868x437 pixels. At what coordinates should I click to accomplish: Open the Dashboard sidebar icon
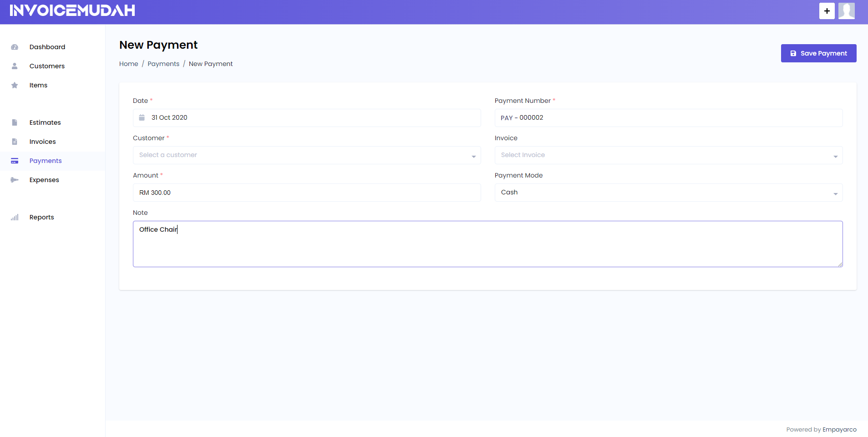(x=15, y=47)
